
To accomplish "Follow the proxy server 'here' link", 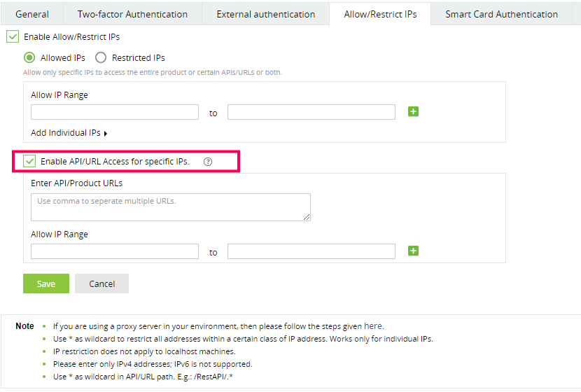I will 372,326.
